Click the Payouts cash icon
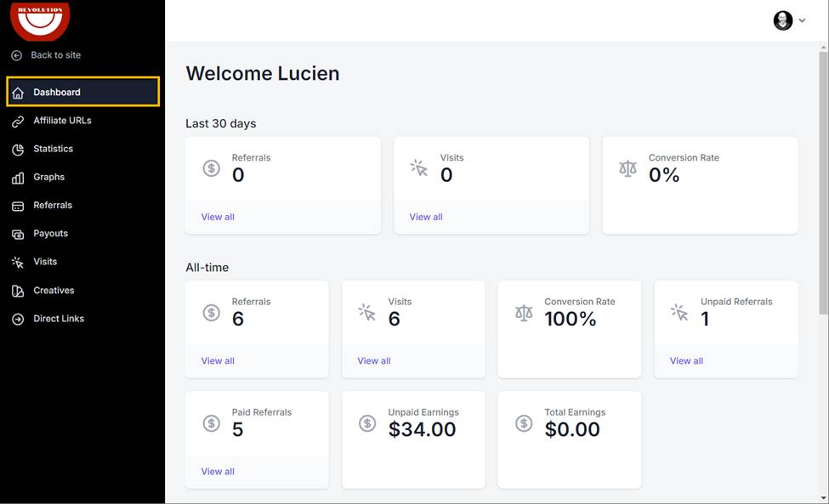 (18, 234)
